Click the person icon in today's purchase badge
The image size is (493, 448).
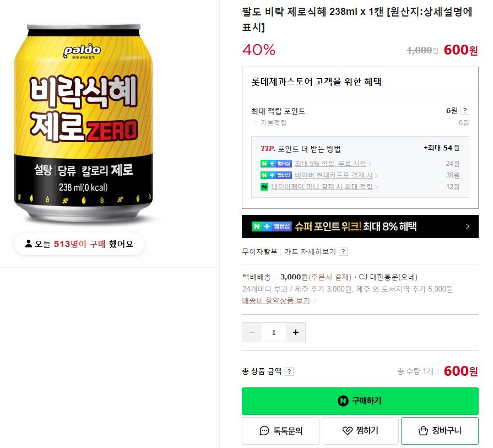point(29,244)
